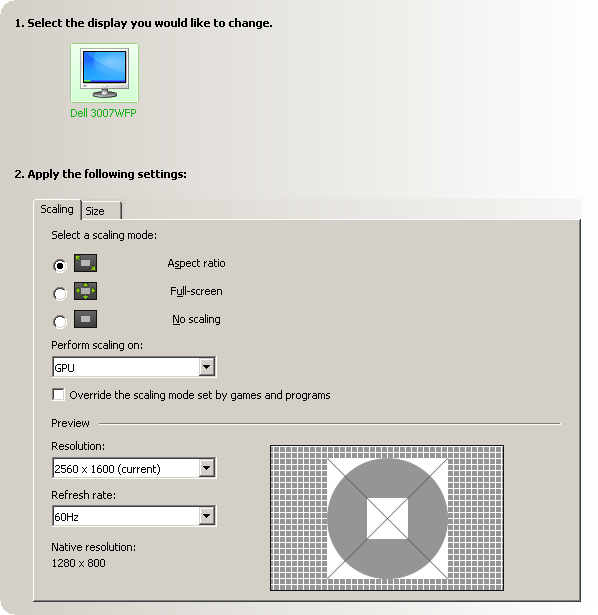Image resolution: width=598 pixels, height=615 pixels.
Task: Select the Dell 3007WFP monitor icon
Action: [x=104, y=73]
